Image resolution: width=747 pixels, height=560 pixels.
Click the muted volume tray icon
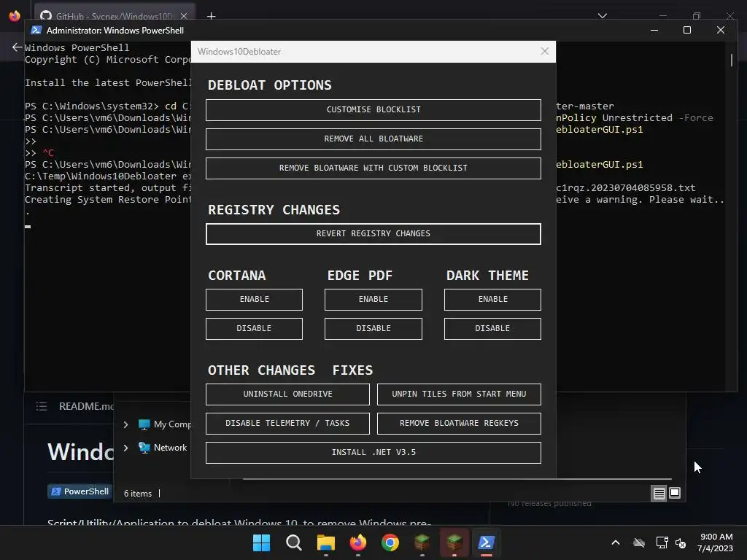click(681, 542)
